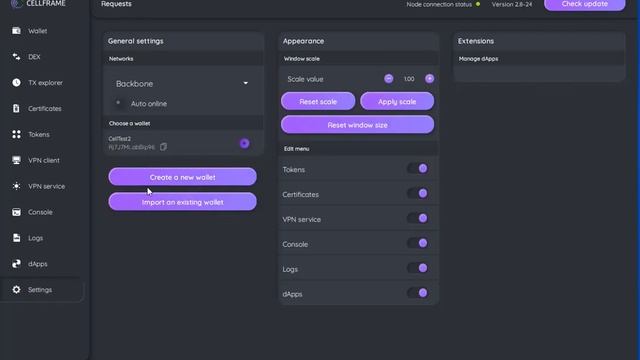Select the CellTest2 wallet radio button
This screenshot has width=640, height=360.
244,143
